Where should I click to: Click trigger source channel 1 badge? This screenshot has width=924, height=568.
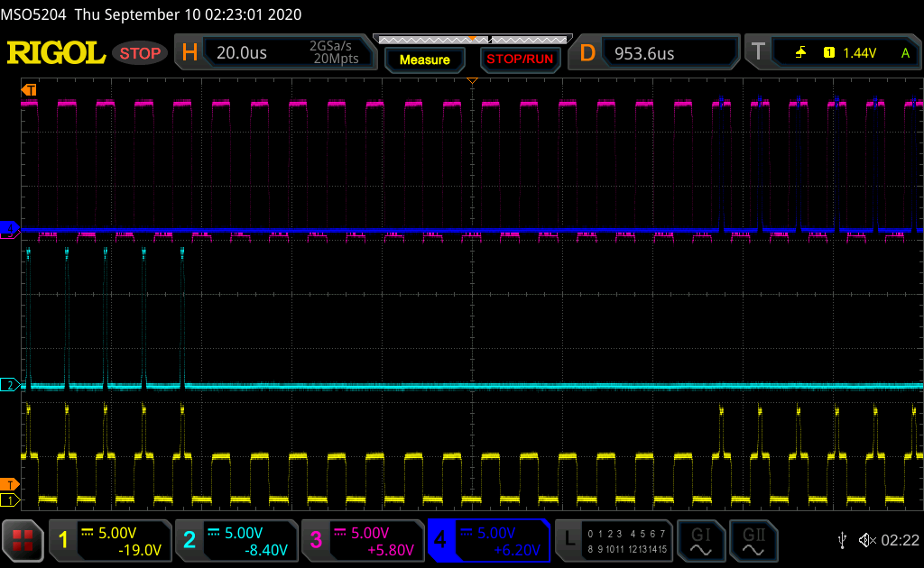point(828,53)
